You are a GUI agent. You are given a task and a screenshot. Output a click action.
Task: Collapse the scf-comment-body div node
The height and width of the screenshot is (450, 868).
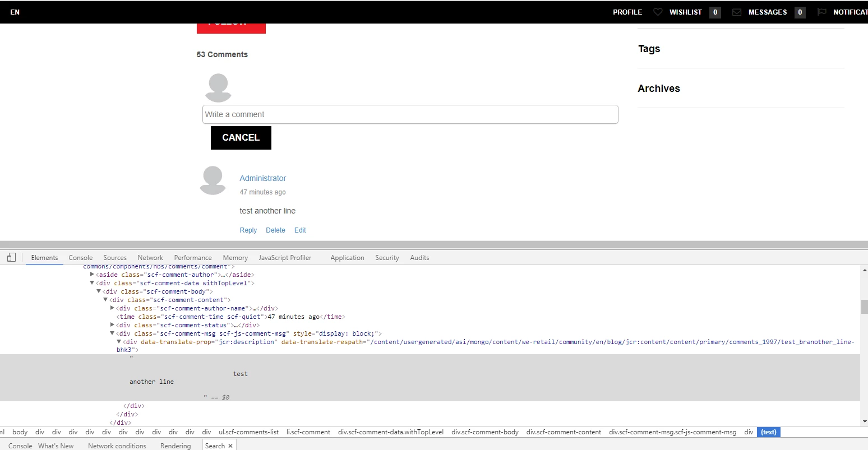pos(99,291)
